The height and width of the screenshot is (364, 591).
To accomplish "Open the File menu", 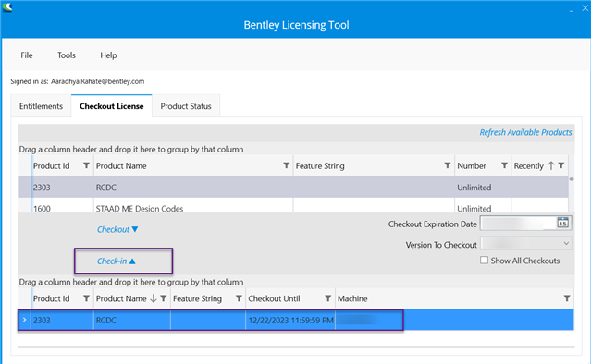I will (27, 55).
